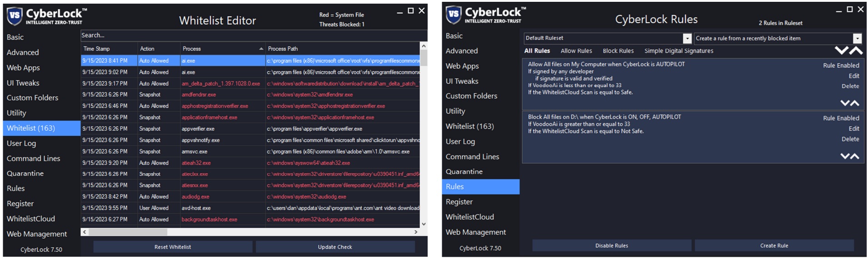Viewport: 868px width, 259px height.
Task: Click the Disable Rules button
Action: 612,245
